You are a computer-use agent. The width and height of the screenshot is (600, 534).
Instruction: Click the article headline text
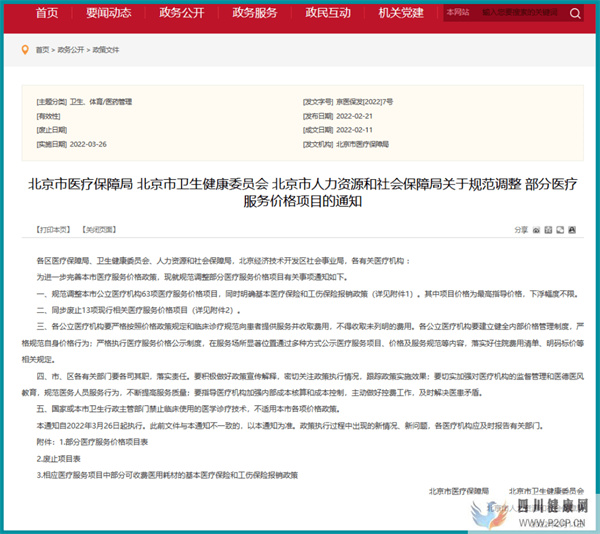[x=302, y=192]
